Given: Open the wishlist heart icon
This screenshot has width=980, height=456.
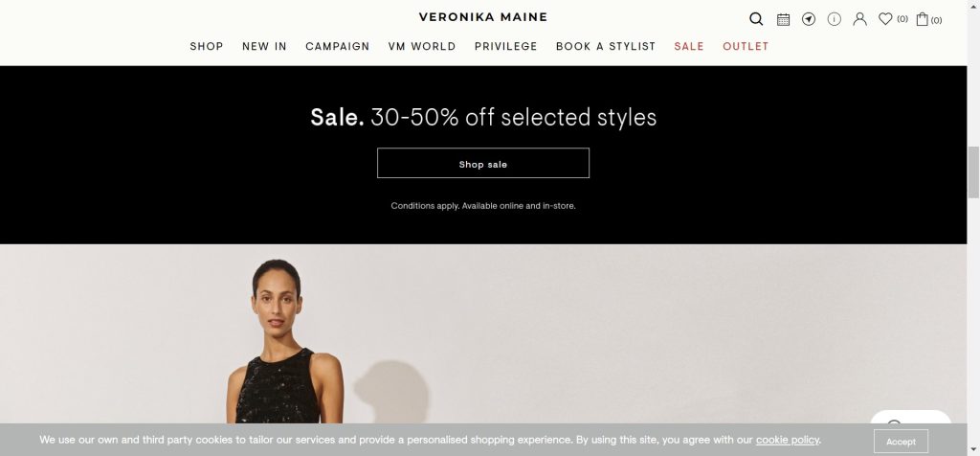Looking at the screenshot, I should (x=885, y=19).
